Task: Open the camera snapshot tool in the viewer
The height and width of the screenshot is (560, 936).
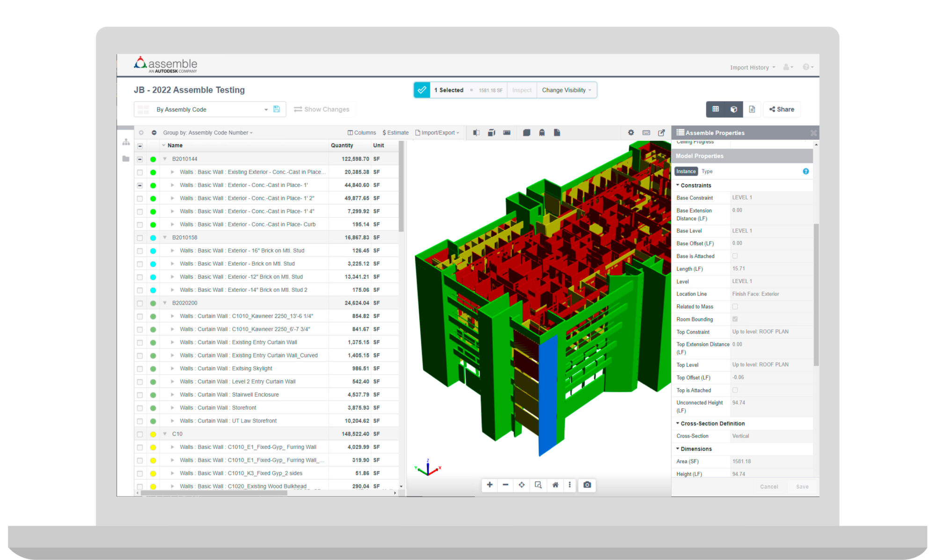Action: pyautogui.click(x=587, y=485)
